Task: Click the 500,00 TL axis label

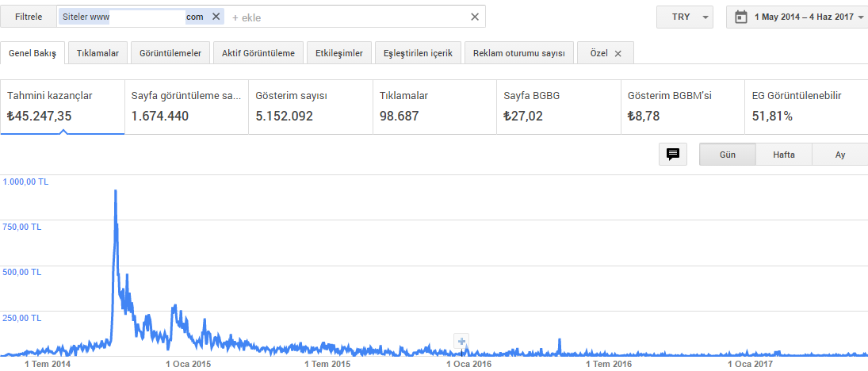Action: 21,272
